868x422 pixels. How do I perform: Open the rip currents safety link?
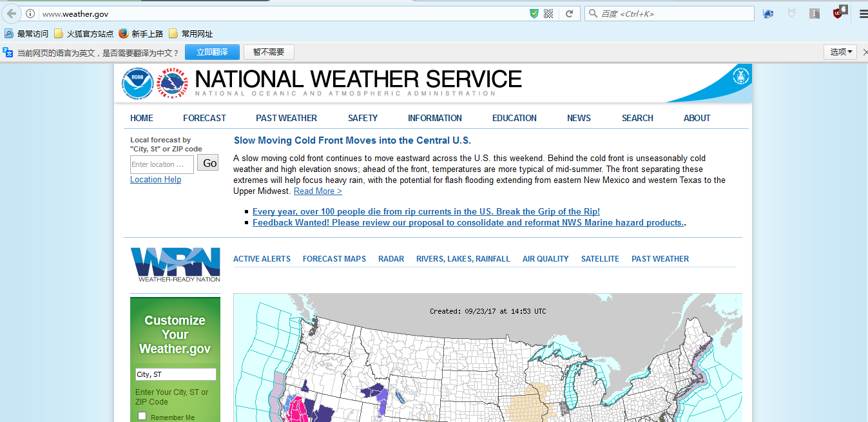pyautogui.click(x=426, y=211)
